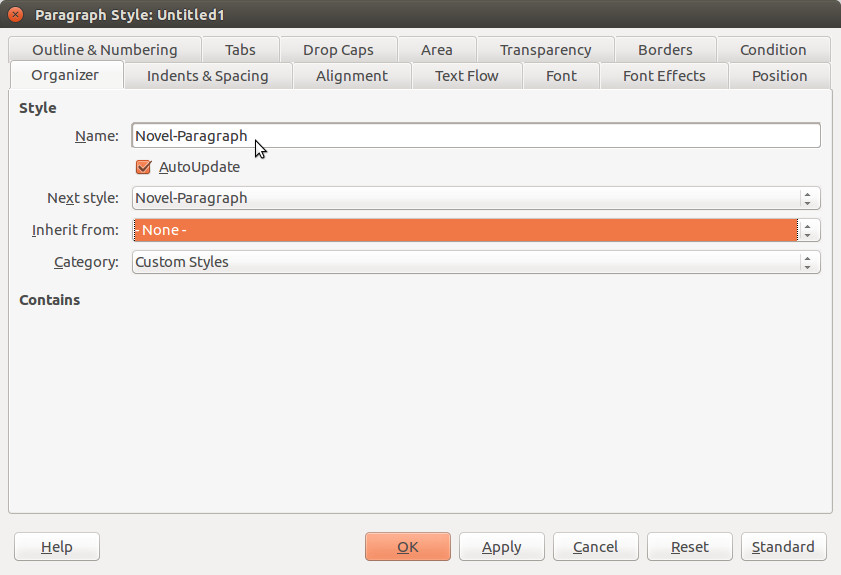Image resolution: width=841 pixels, height=575 pixels.
Task: Open the Outline & Numbering tab
Action: coord(105,50)
